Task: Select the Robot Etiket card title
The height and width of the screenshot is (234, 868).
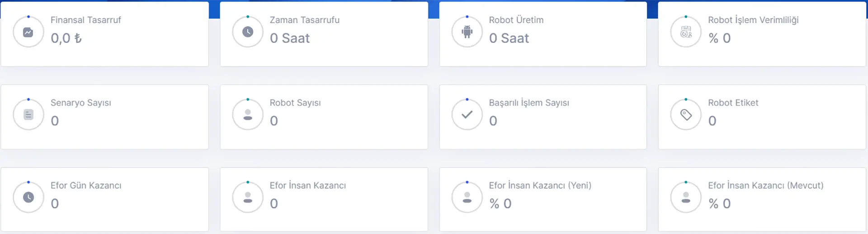Action: coord(733,103)
